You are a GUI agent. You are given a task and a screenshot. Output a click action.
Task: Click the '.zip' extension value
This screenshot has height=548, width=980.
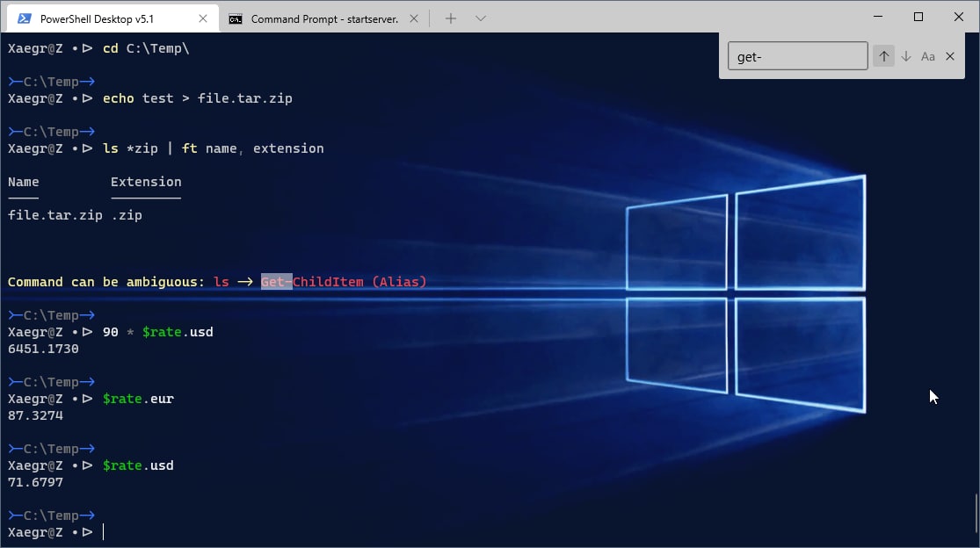127,214
